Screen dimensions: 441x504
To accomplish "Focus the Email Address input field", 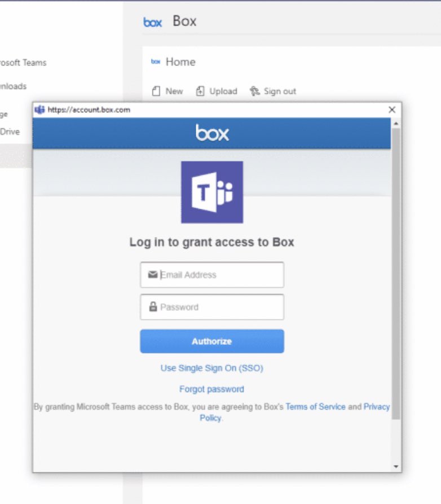I will point(212,275).
